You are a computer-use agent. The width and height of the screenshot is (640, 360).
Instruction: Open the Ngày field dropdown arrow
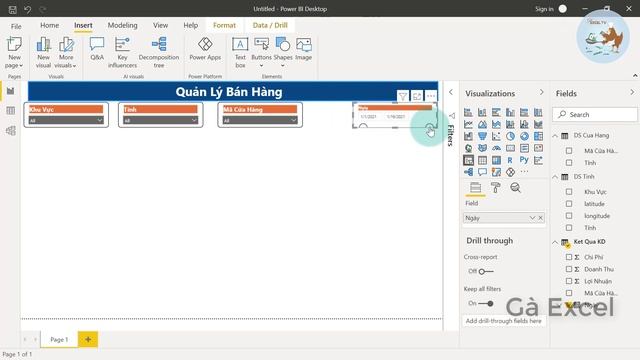(532, 218)
